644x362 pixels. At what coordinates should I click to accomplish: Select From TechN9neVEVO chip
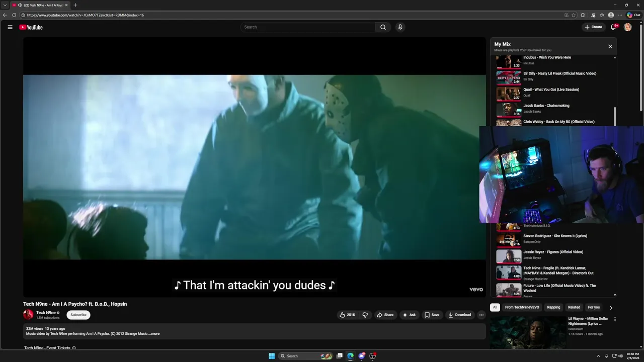[x=522, y=307]
